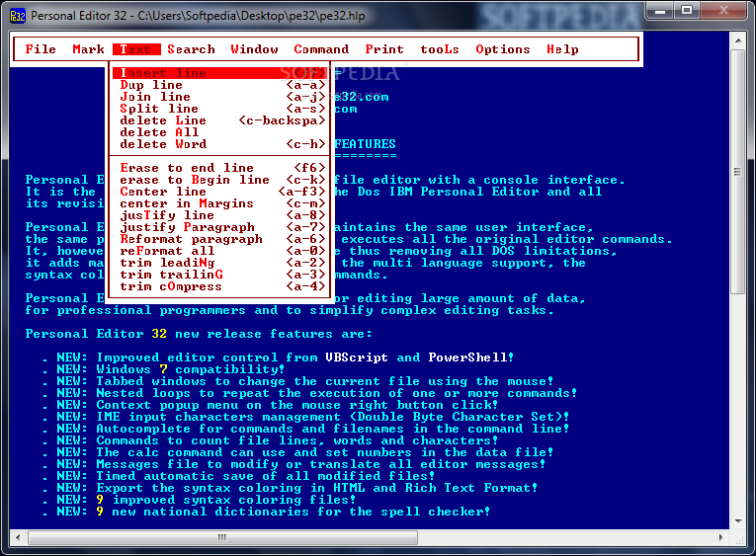Choose Insert line from Text menu
The image size is (756, 556).
click(x=219, y=73)
